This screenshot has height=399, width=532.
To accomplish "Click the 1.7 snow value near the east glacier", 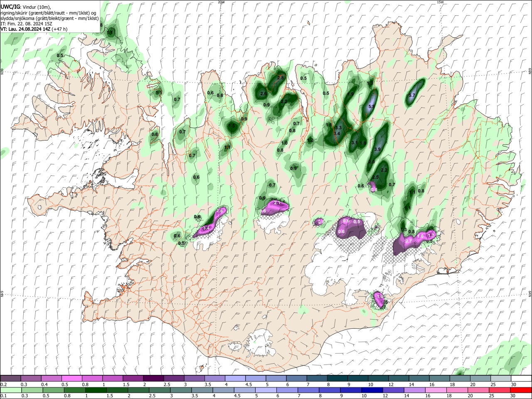I will point(431,236).
